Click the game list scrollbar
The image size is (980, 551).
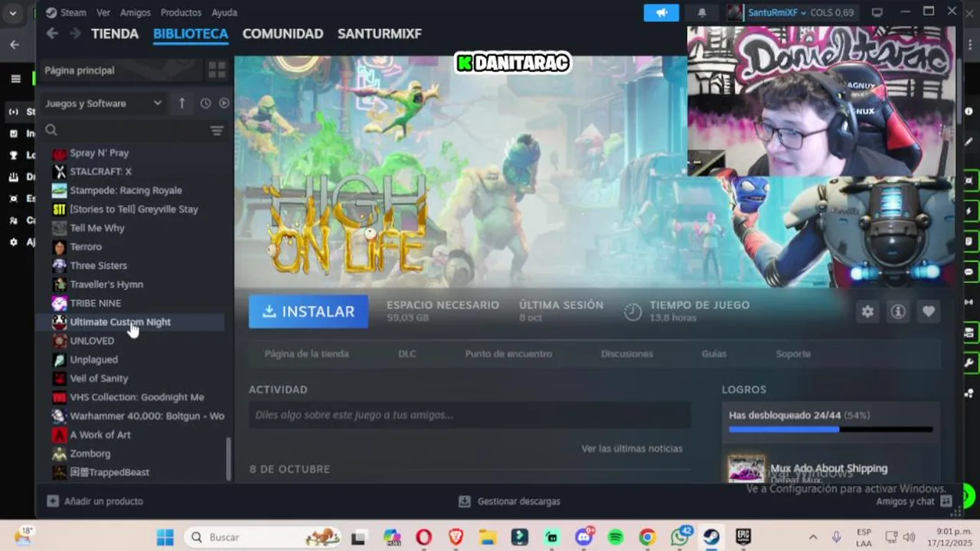click(x=228, y=458)
